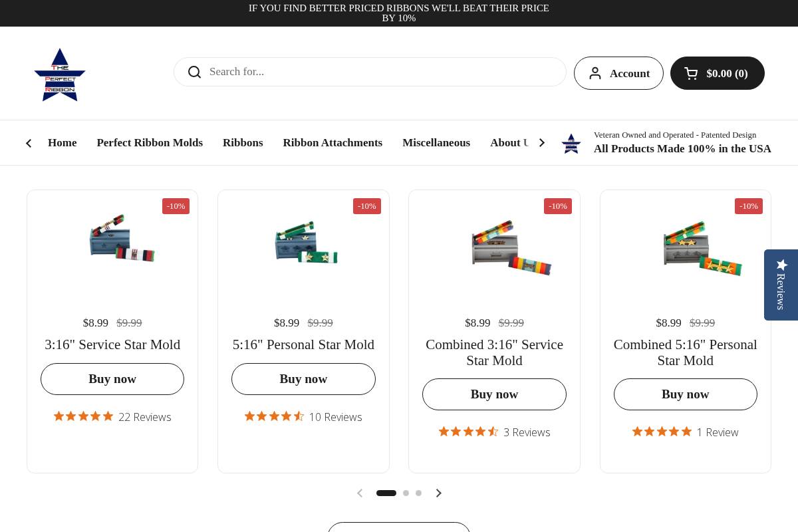Viewport: 798px width, 532px height.
Task: Click the veteran-owned star emblem near the tagline
Action: (571, 143)
